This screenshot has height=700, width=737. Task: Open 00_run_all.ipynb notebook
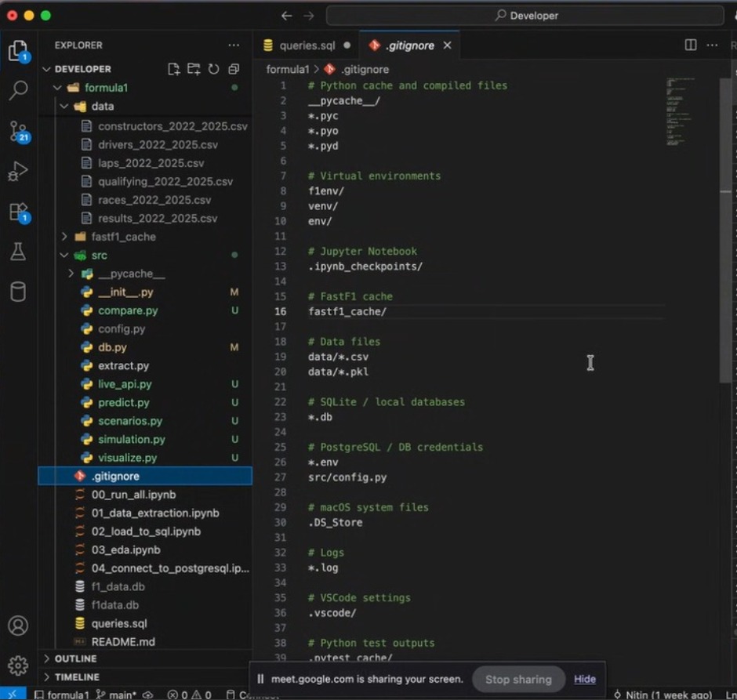click(x=133, y=495)
